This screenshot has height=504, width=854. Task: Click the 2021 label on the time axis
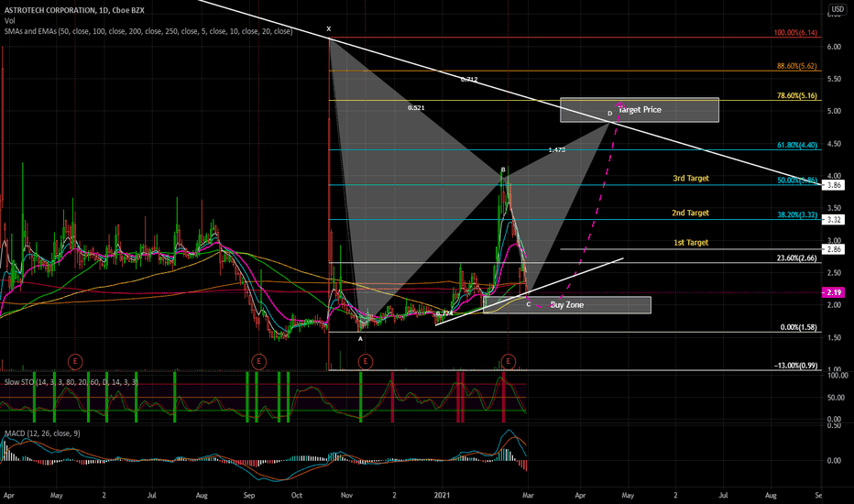[x=442, y=495]
